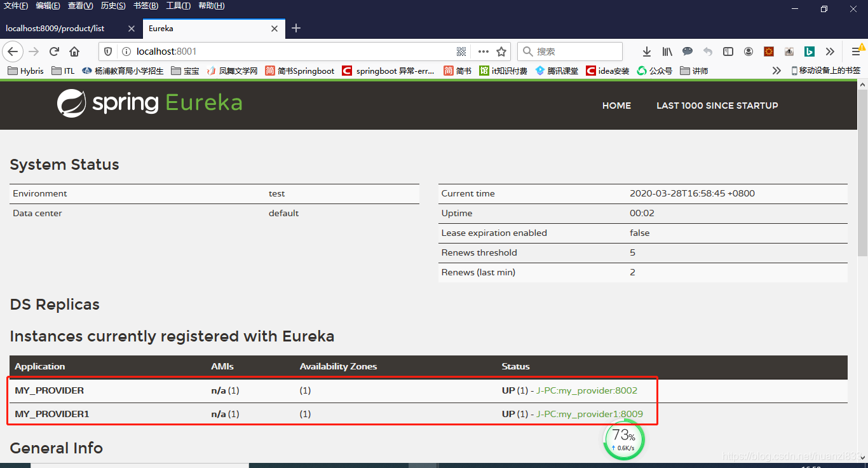Go back with the browser back arrow
868x468 pixels.
pos(13,52)
